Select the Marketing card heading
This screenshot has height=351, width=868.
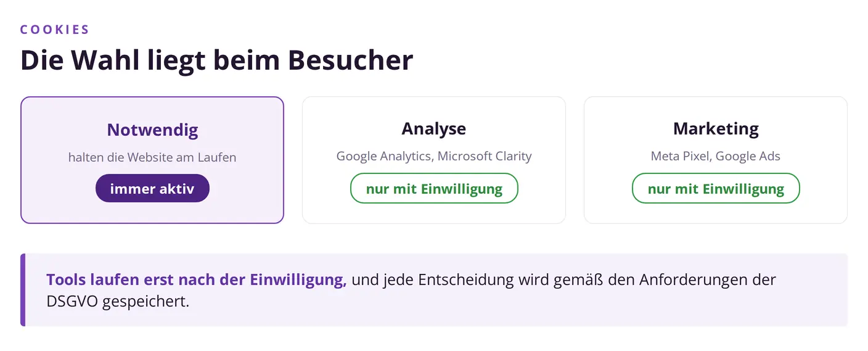[716, 128]
